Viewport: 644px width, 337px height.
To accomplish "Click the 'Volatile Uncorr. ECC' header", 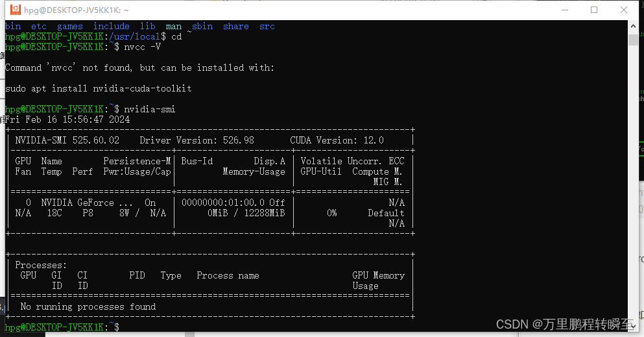I will pyautogui.click(x=352, y=161).
